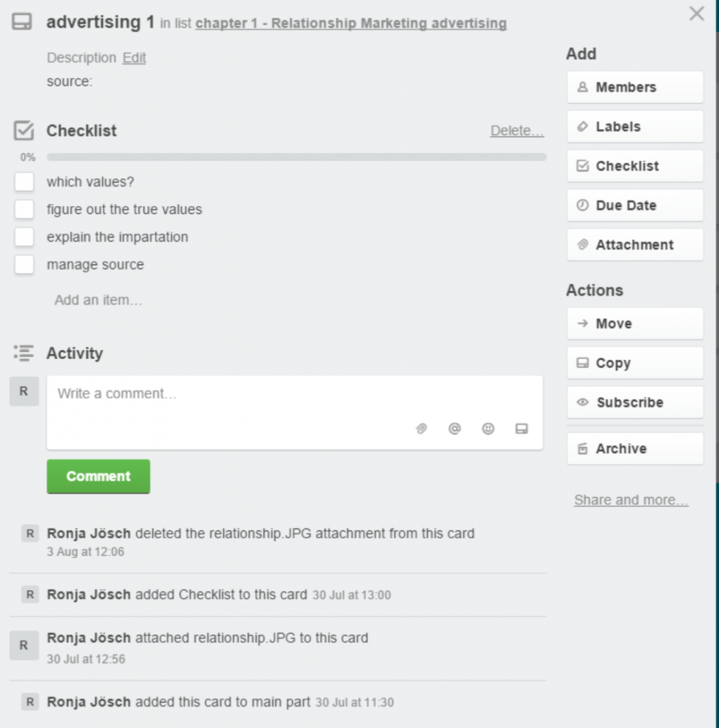
Task: Open the Members panel
Action: pyautogui.click(x=634, y=87)
